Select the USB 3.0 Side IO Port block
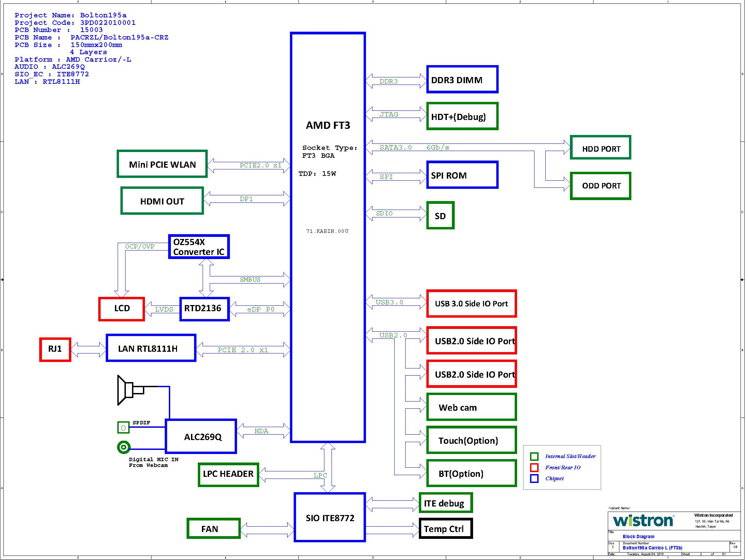The image size is (748, 560). (x=471, y=304)
